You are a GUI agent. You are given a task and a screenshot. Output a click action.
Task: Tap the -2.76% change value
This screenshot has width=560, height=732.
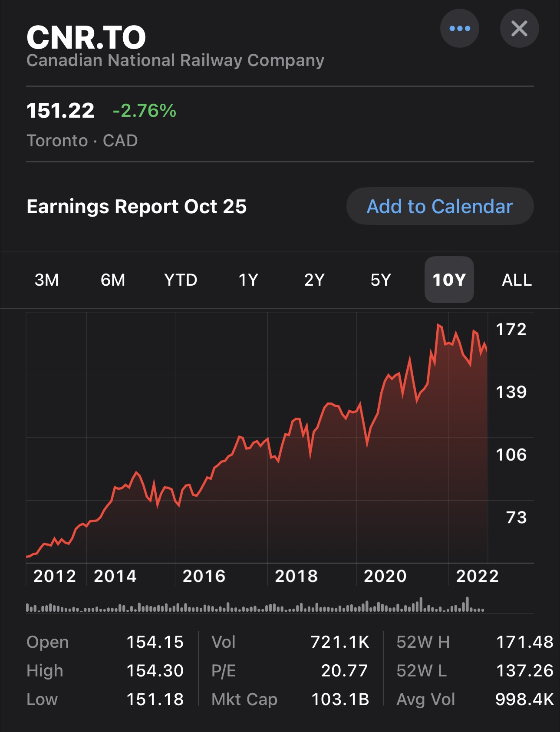pos(144,111)
